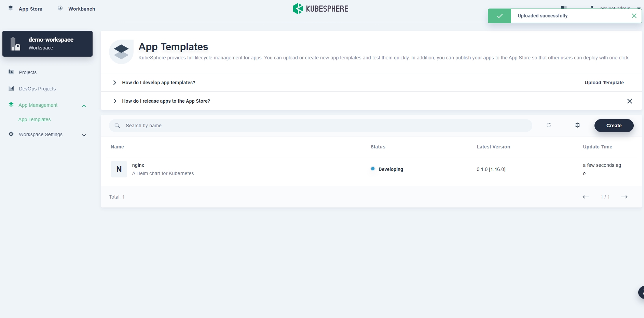Expand 'How do I release apps to the App Store?'
The height and width of the screenshot is (318, 644).
tap(166, 101)
